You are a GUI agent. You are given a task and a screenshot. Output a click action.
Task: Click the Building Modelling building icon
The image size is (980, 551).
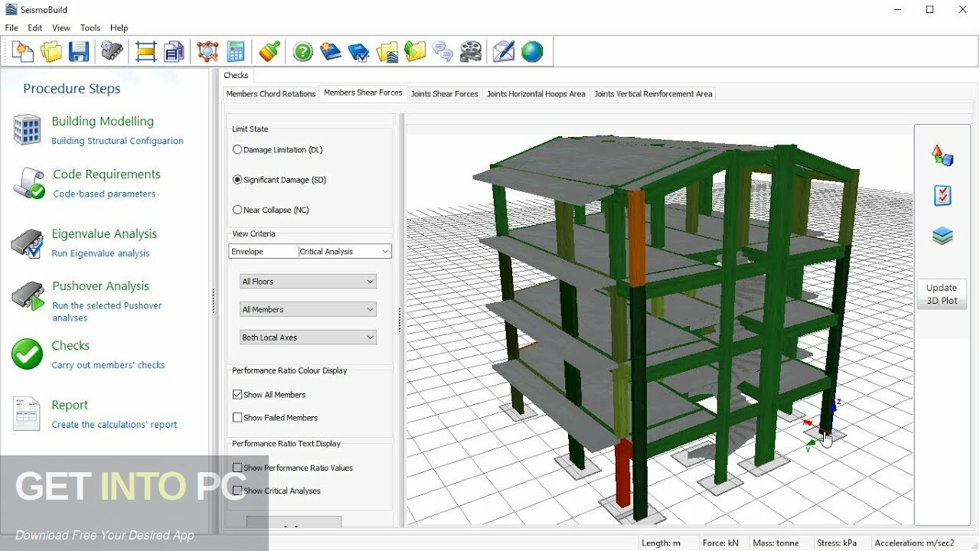point(27,130)
